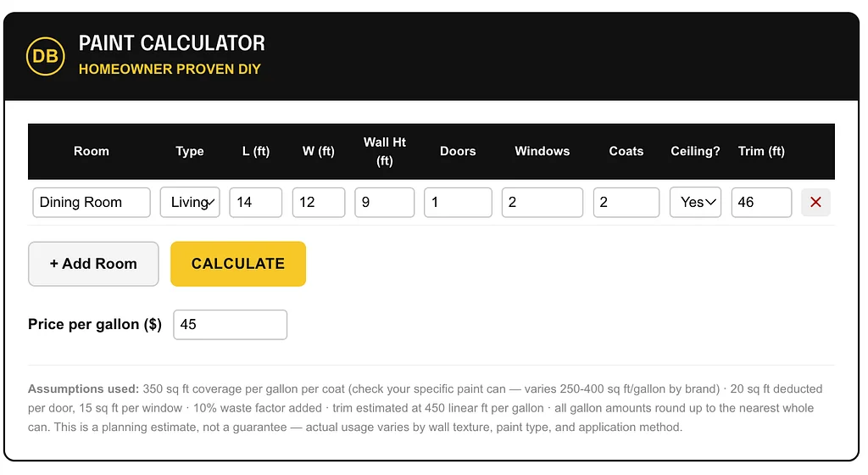Select the length field containing 14
This screenshot has width=868, height=475.
click(256, 202)
